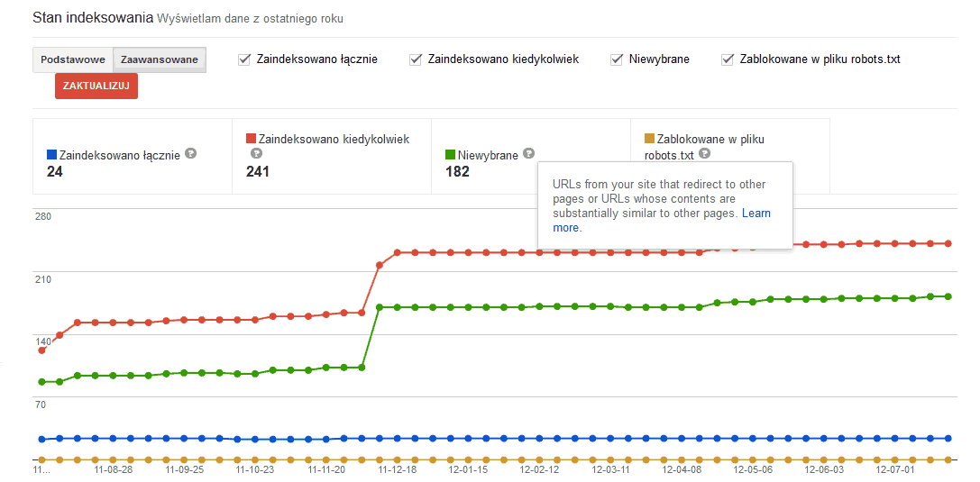Select the leftmost point on green line

pos(41,382)
